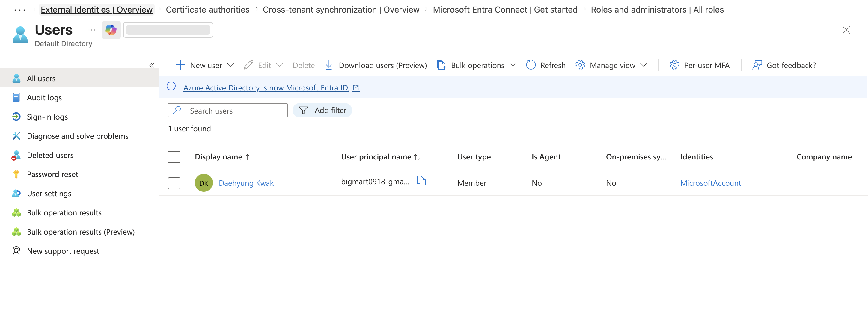Image resolution: width=868 pixels, height=326 pixels.
Task: Open Per-user MFA
Action: click(700, 65)
